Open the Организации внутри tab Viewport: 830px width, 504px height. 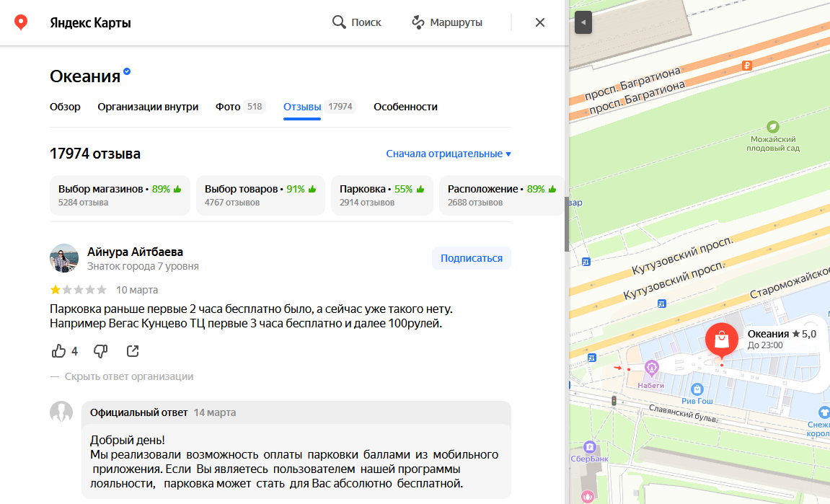(x=148, y=107)
